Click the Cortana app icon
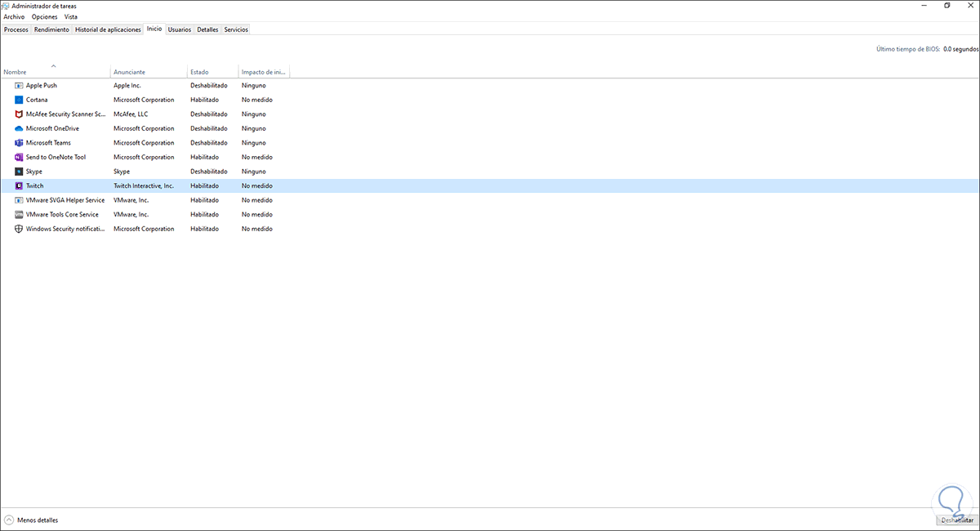 pyautogui.click(x=19, y=100)
